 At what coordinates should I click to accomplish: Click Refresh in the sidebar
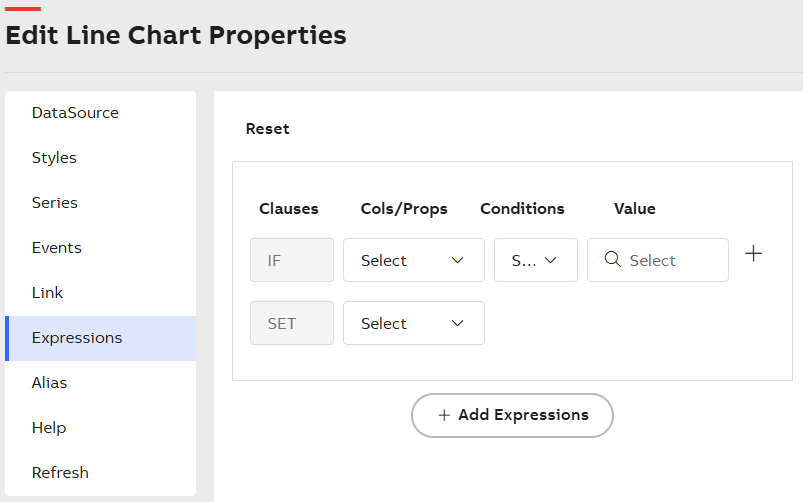click(x=60, y=473)
